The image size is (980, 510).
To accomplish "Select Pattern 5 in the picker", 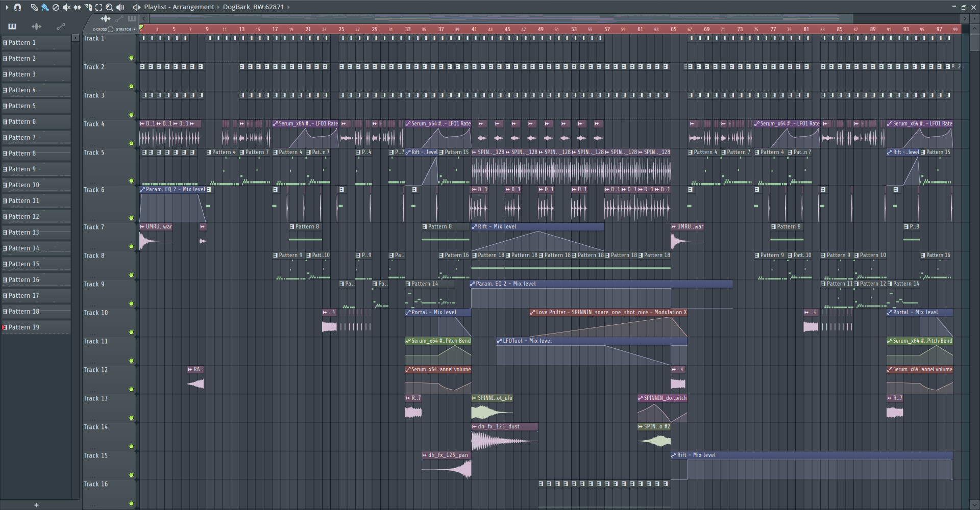I will point(36,106).
